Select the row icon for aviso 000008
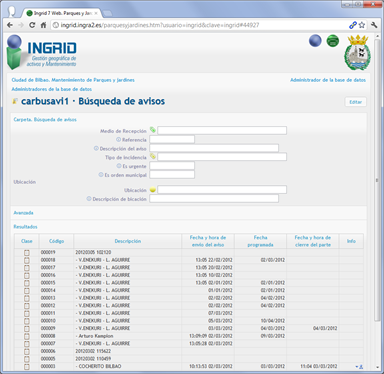The image size is (384, 374). [27, 336]
